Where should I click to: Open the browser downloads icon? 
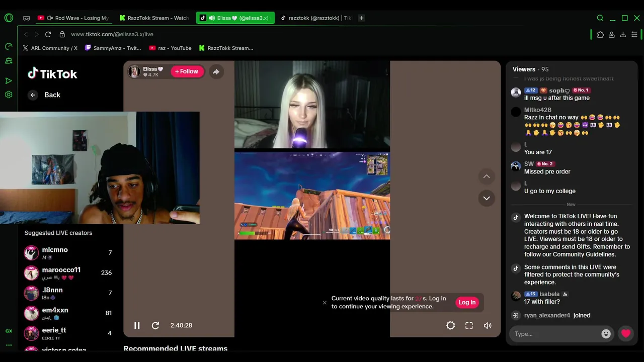[x=623, y=34]
